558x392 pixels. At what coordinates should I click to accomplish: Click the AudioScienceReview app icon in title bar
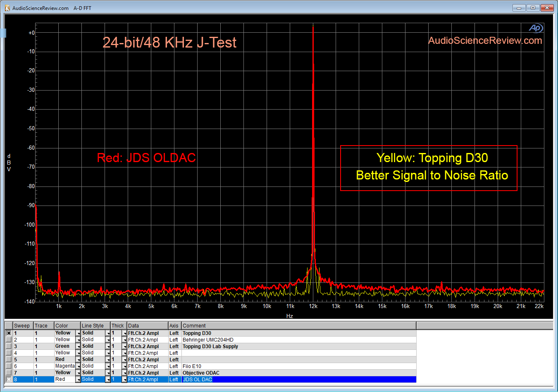click(7, 8)
